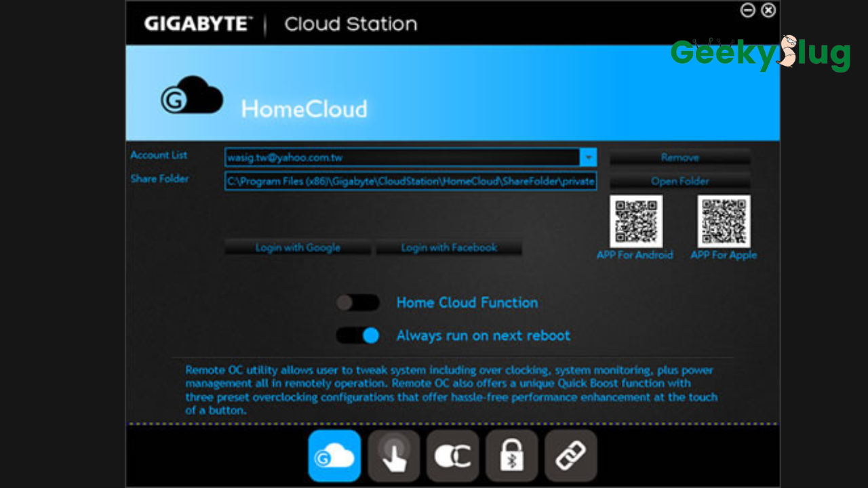Enable the Home Cloud Function switch
This screenshot has width=868, height=488.
pos(357,302)
